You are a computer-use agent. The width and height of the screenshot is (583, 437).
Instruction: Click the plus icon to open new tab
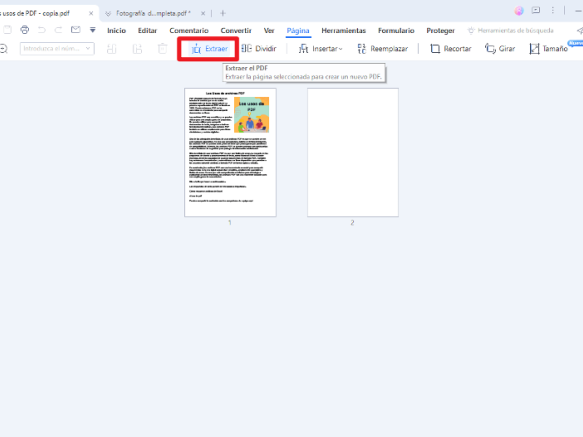223,13
